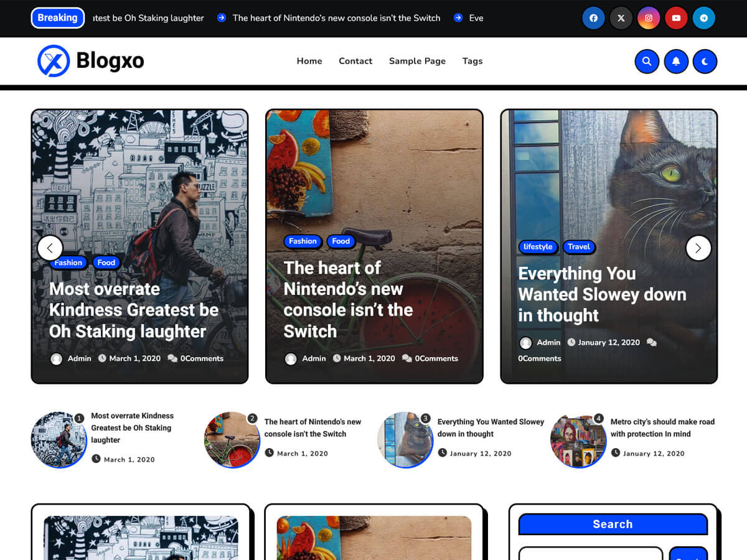Click the search input field in the sidebar

tap(590, 554)
